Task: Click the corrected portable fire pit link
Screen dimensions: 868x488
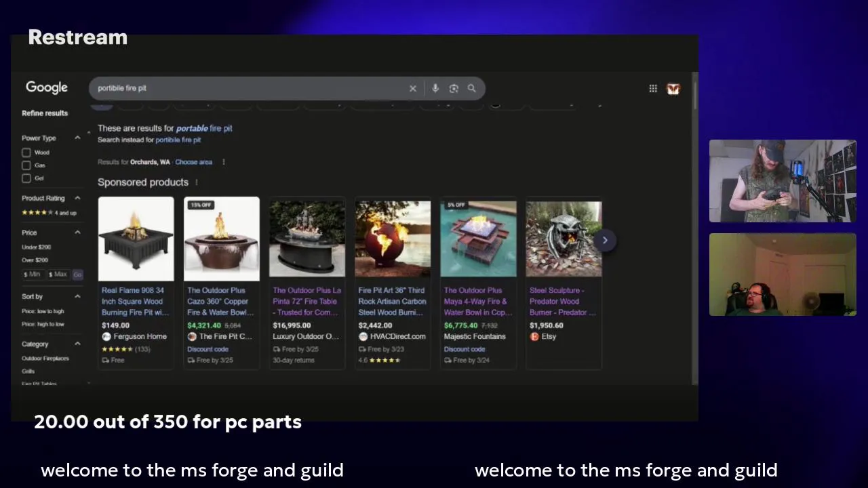Action: [x=204, y=128]
